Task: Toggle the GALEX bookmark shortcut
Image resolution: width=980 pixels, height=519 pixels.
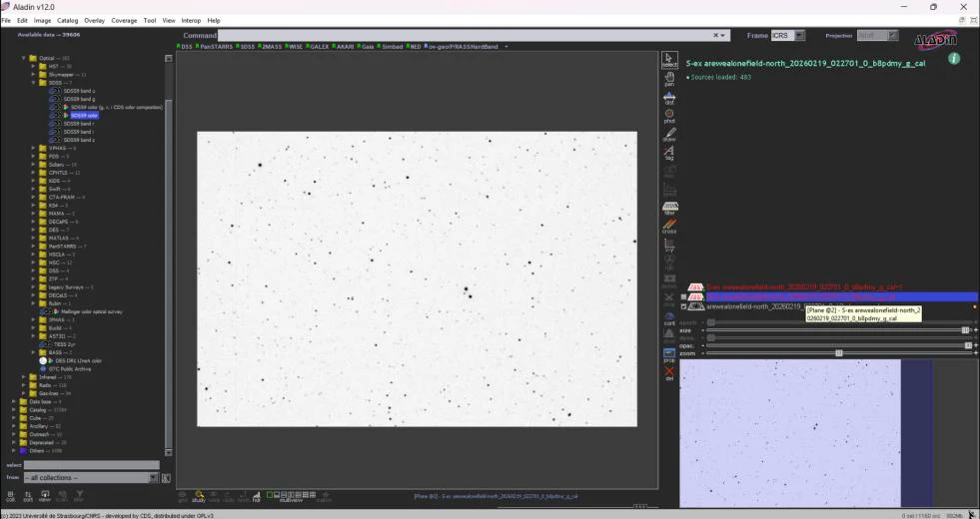Action: point(318,46)
